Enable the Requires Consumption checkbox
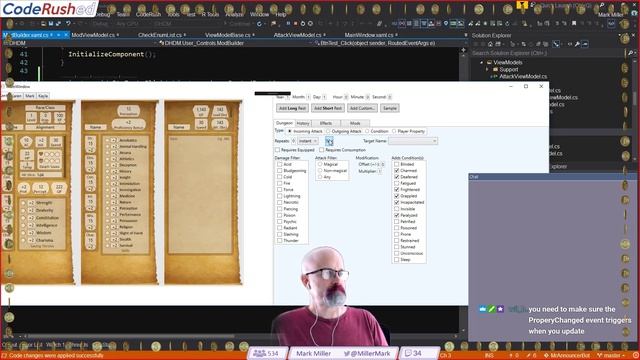640x360 pixels. [322, 150]
